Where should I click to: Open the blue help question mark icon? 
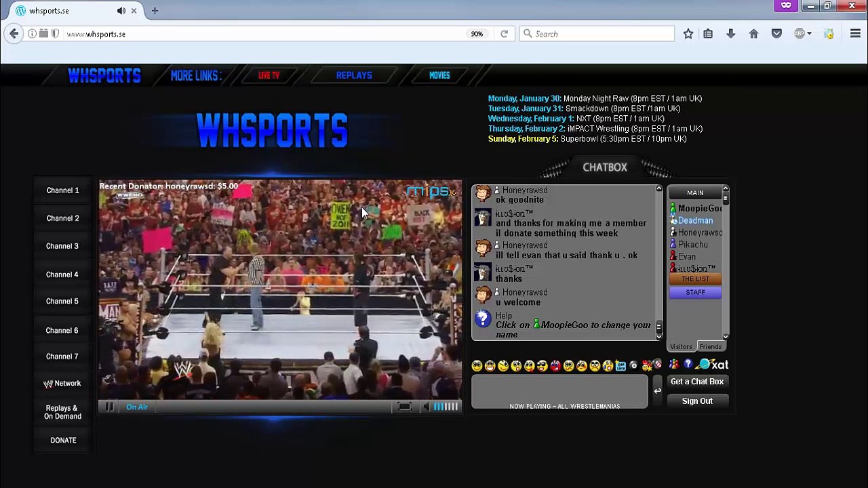click(x=688, y=365)
